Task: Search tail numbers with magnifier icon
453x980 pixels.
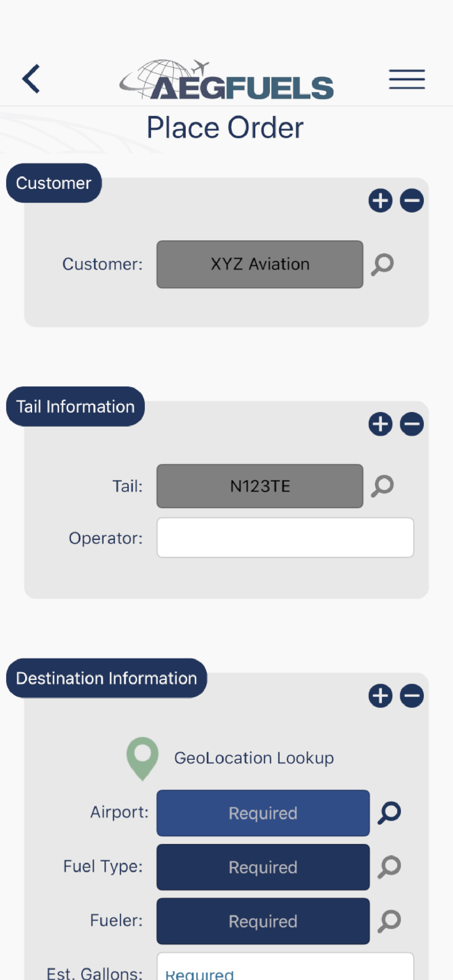Action: (x=382, y=486)
